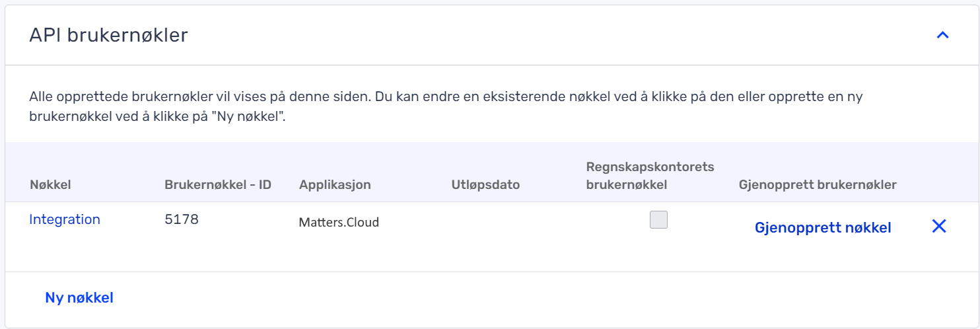The height and width of the screenshot is (329, 980).
Task: Click the empty Utløpsdato cell for Integration
Action: point(502,223)
